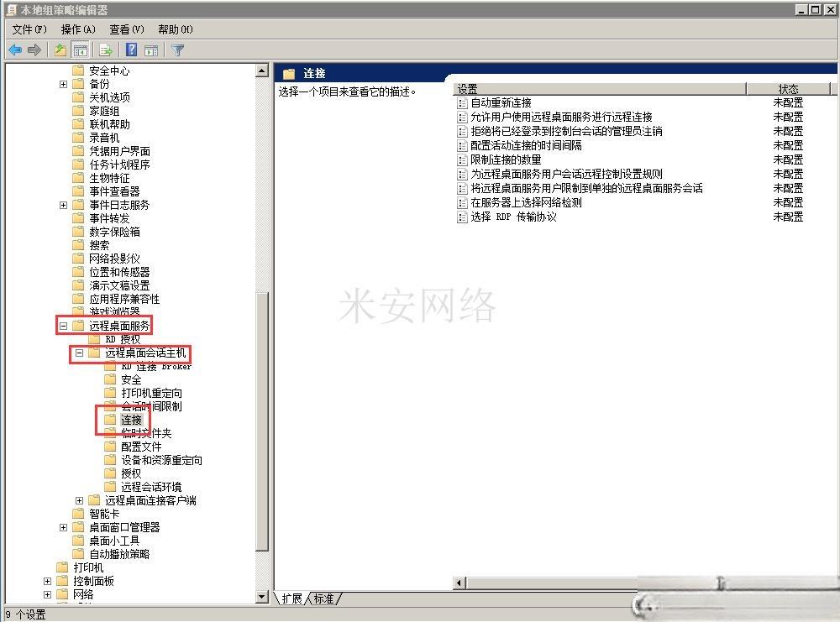Click the folder icon of 数字保险箱
840x622 pixels.
(x=78, y=232)
